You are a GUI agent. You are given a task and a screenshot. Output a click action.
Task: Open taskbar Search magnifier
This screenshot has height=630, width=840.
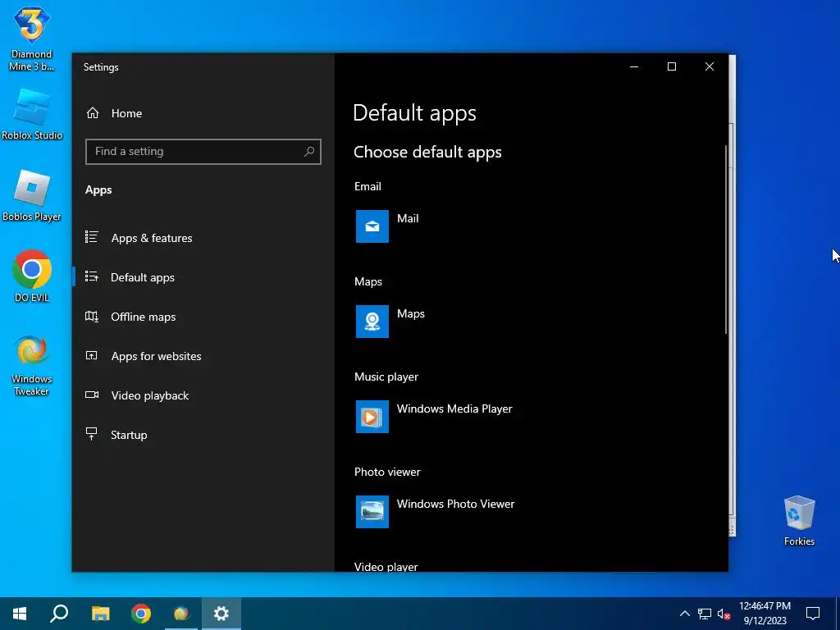pos(59,614)
